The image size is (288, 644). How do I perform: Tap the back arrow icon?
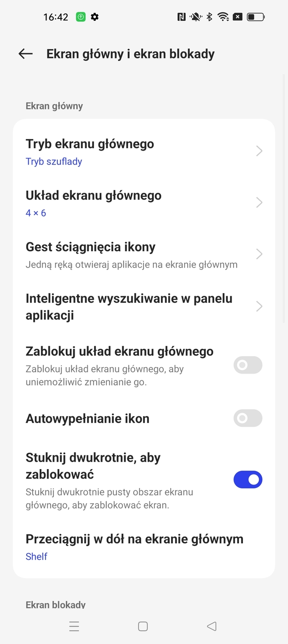(x=26, y=54)
